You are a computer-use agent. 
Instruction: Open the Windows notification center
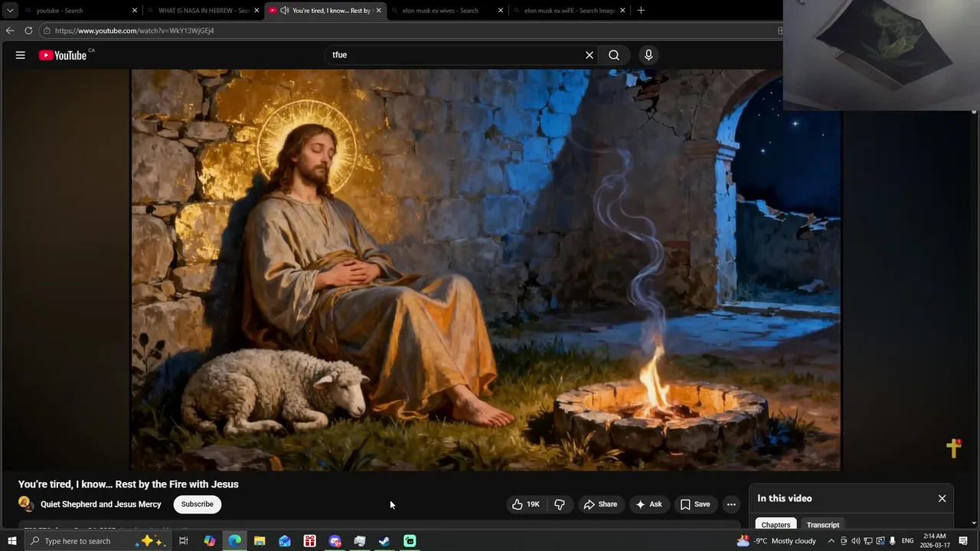963,541
